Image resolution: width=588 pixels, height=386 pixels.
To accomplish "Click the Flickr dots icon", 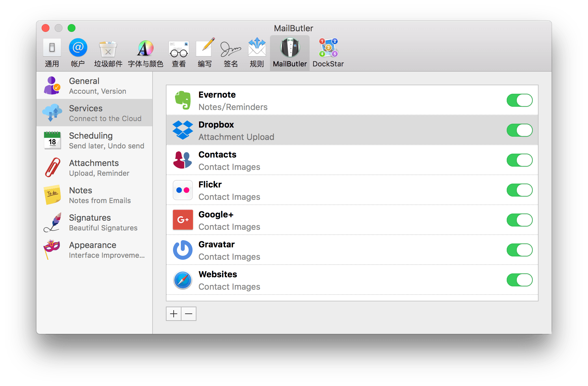I will point(183,190).
